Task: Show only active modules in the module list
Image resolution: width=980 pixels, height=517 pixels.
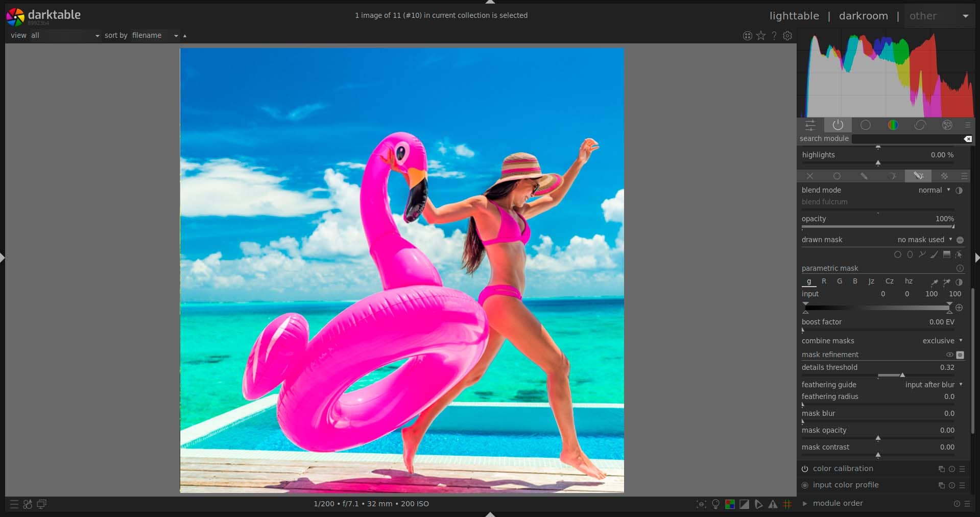Action: pos(838,125)
